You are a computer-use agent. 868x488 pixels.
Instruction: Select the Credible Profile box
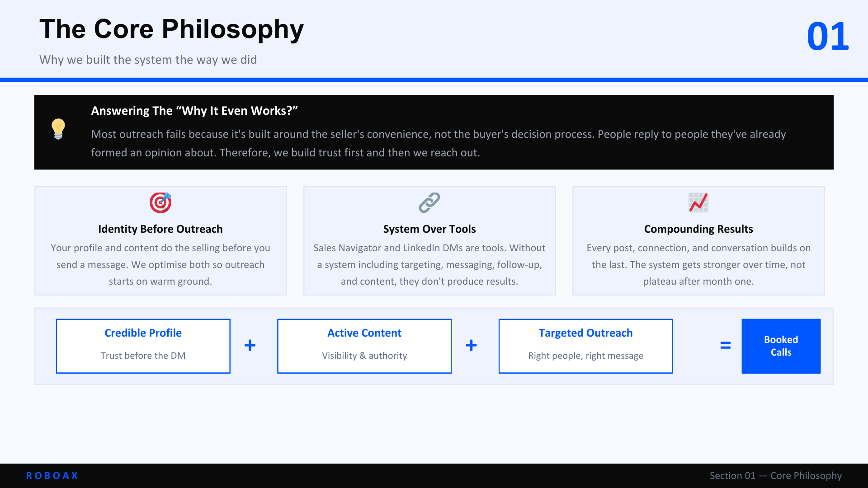coord(143,346)
